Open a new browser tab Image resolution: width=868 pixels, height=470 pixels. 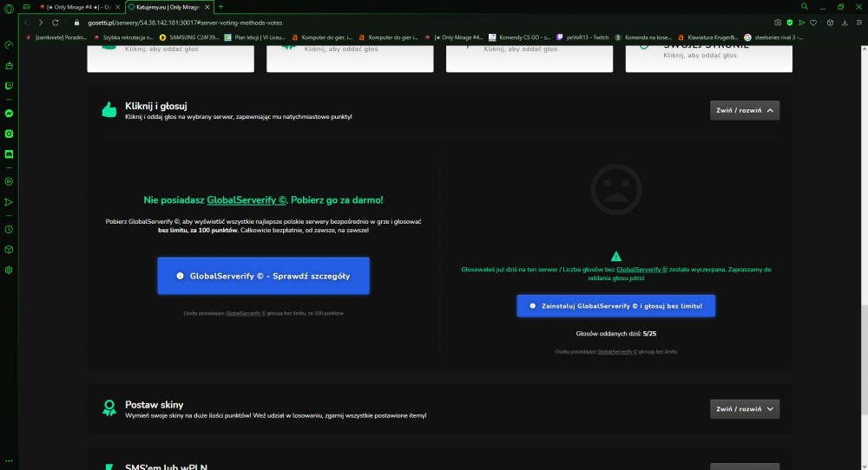pos(220,7)
